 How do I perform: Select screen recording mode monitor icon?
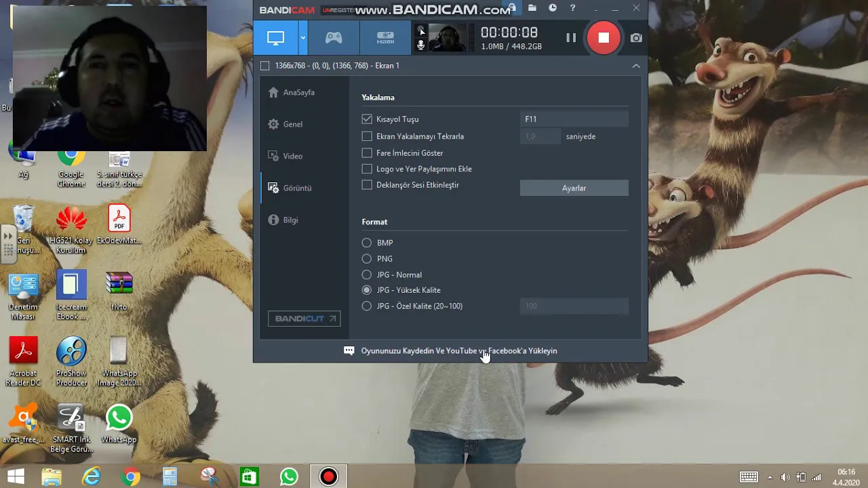tap(275, 38)
